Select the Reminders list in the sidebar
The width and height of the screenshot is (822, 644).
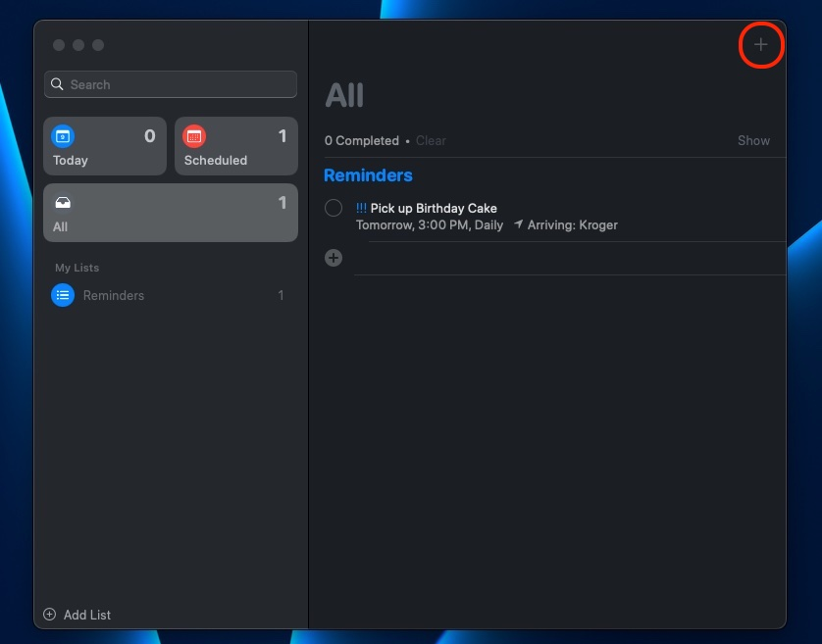171,295
